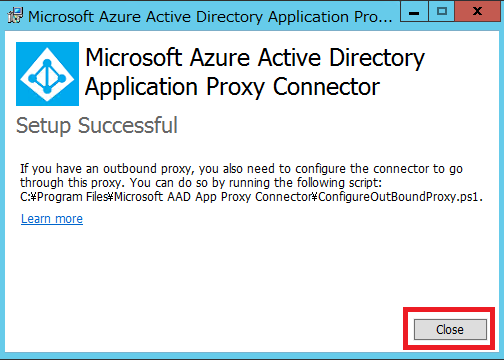Click the window title bar text

coord(210,17)
